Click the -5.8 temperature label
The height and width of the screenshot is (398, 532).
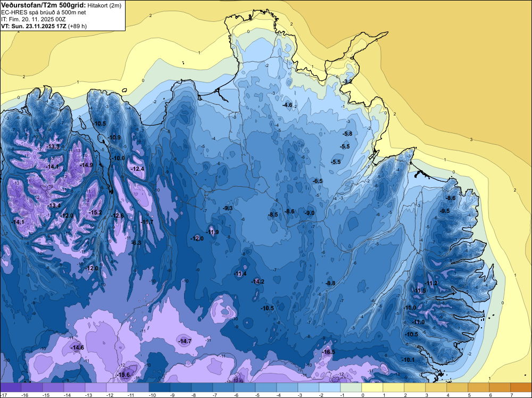[x=347, y=134]
